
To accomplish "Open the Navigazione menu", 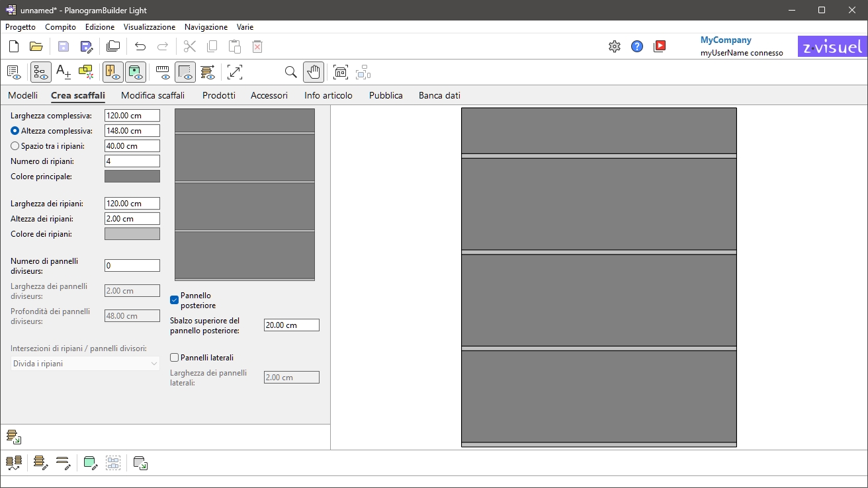I will pos(206,27).
